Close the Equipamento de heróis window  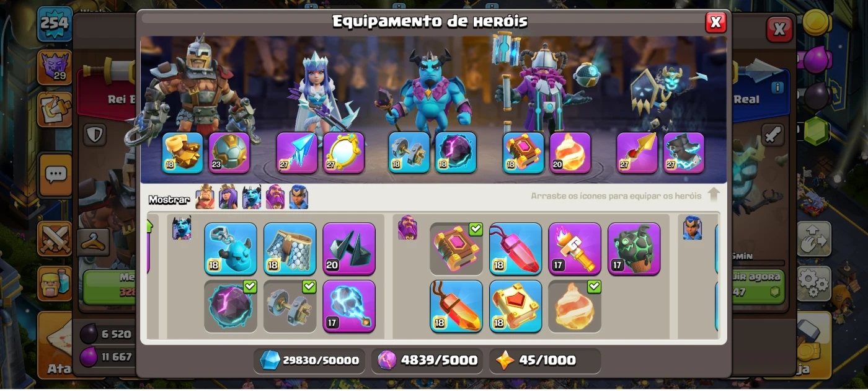coord(715,22)
